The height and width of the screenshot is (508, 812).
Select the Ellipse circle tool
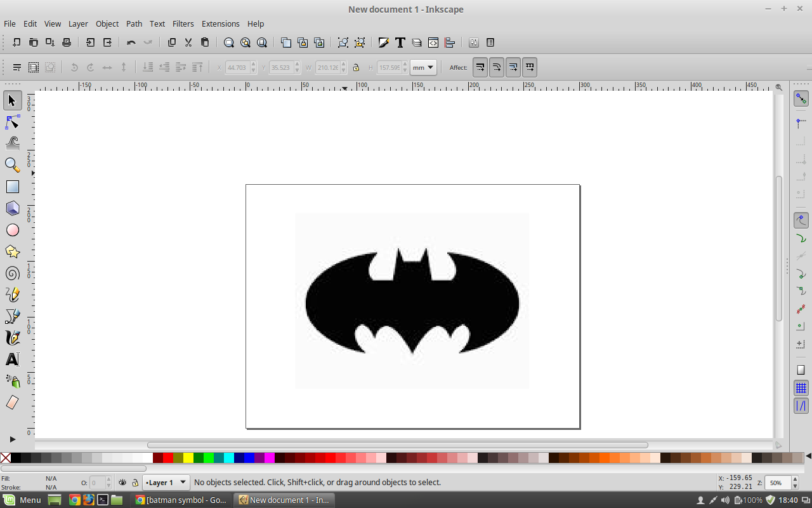click(12, 230)
